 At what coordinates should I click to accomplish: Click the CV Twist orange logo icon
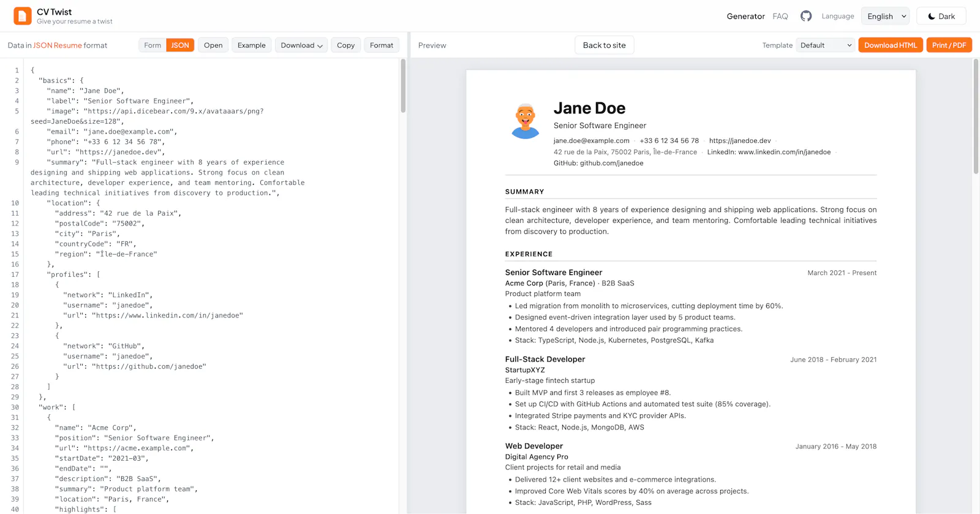coord(23,16)
